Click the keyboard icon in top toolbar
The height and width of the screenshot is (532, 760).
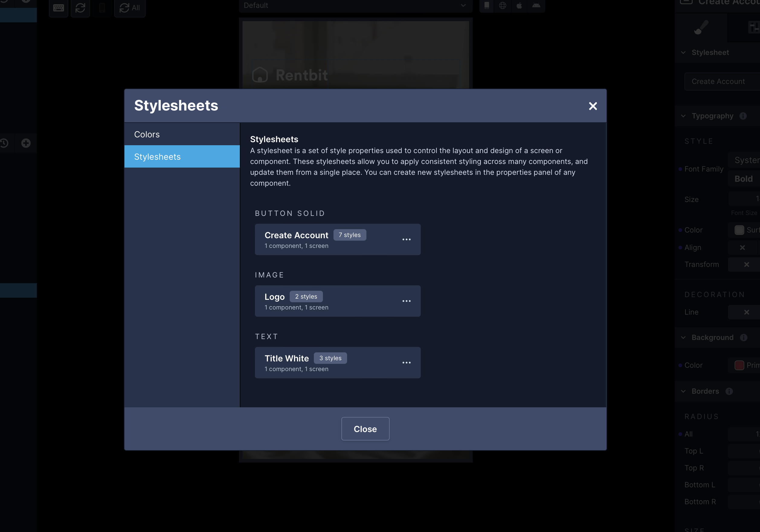click(x=59, y=8)
